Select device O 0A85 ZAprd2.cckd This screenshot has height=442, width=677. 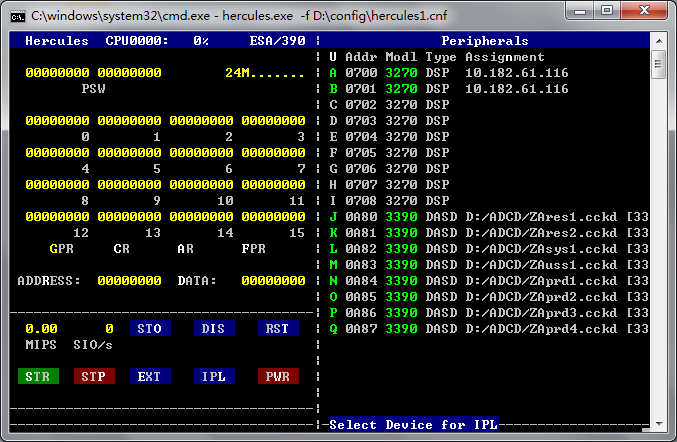point(489,297)
